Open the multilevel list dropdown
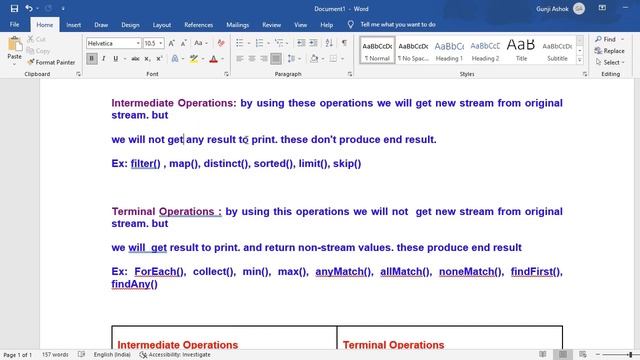This screenshot has height=360, width=640. tap(288, 43)
